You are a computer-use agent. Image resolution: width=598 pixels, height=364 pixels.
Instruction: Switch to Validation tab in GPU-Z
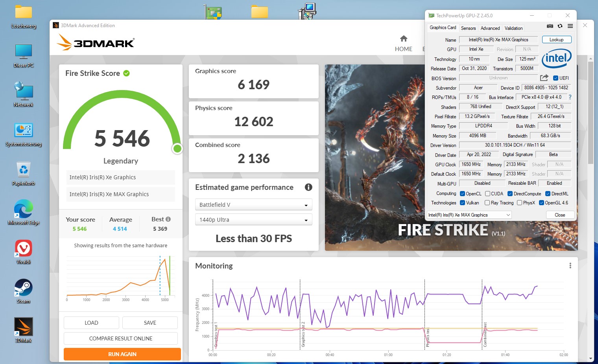pos(513,28)
